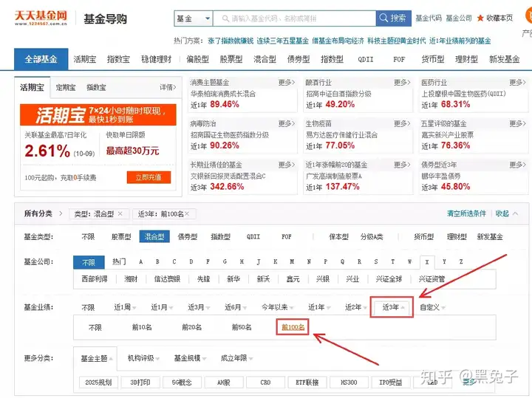Expand the 近1年 performance dropdown
The image size is (532, 398).
[319, 307]
